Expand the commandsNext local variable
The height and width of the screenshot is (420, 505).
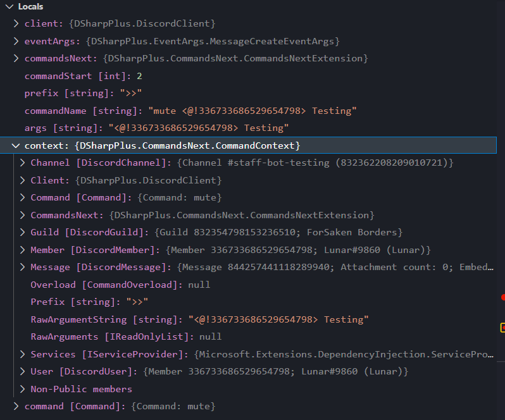(16, 58)
